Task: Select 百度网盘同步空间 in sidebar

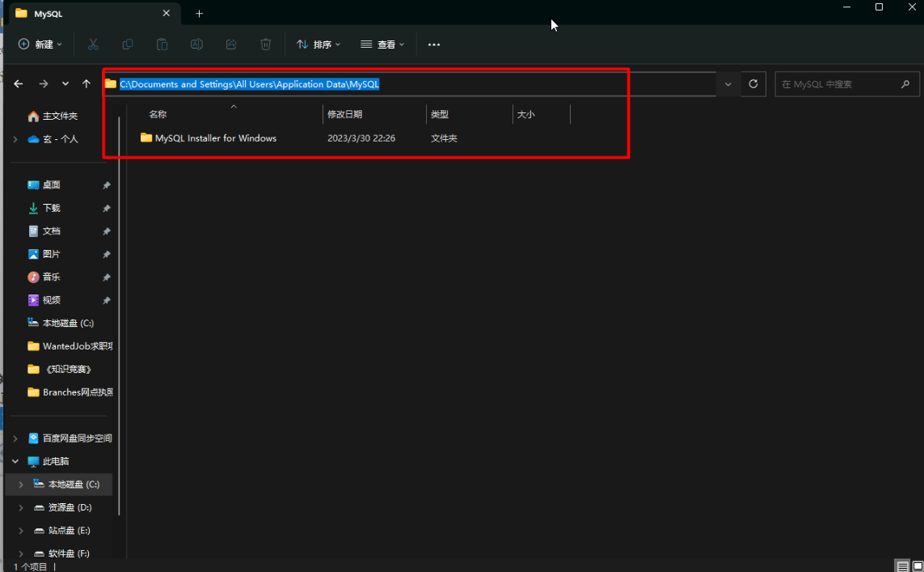Action: [70, 439]
